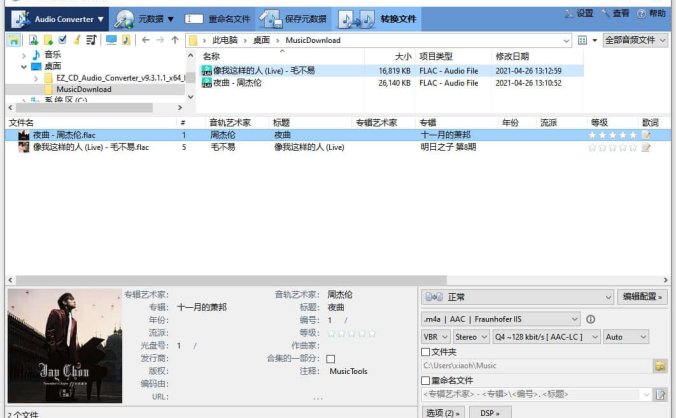The width and height of the screenshot is (676, 418).
Task: Click the broom clear-list icon
Action: (x=77, y=40)
